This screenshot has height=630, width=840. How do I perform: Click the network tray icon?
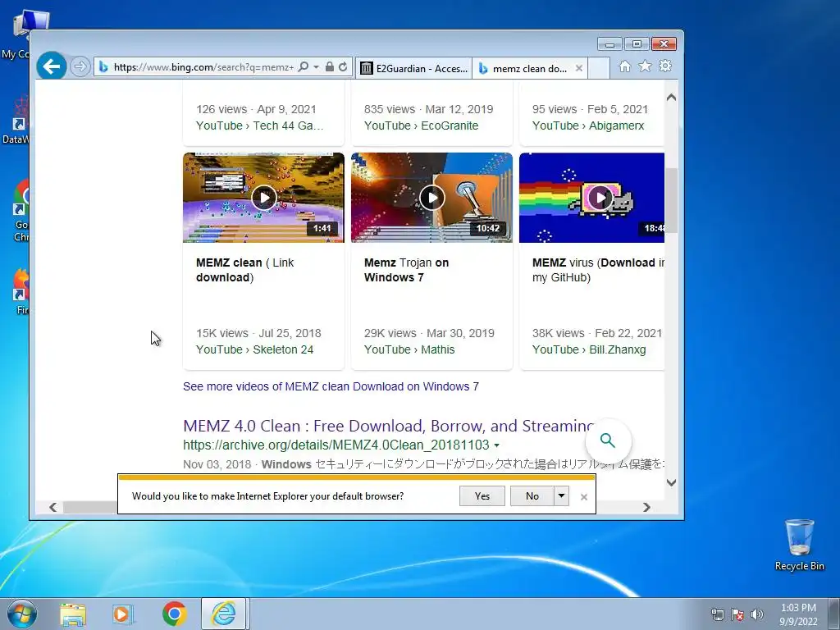(717, 614)
